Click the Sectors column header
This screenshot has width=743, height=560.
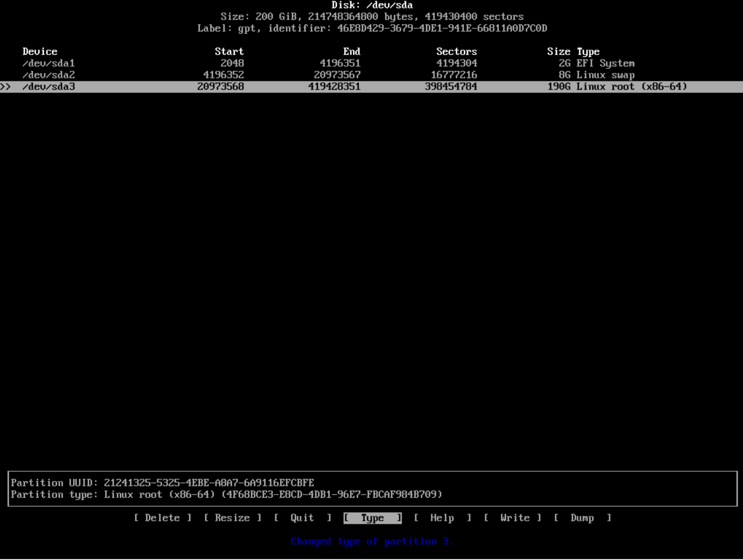[456, 51]
